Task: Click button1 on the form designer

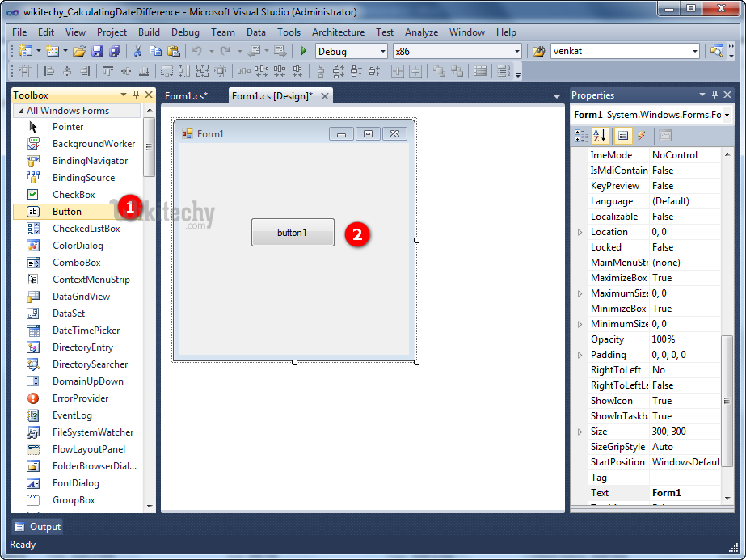Action: point(292,233)
